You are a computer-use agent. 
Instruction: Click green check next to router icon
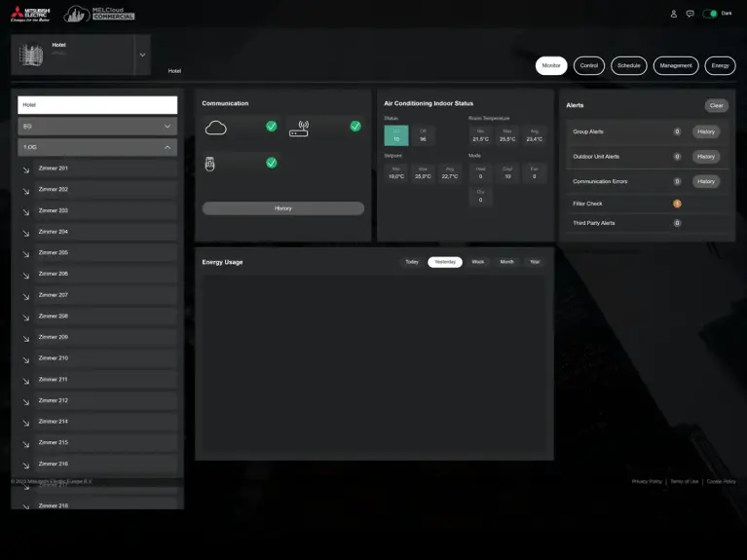(355, 127)
